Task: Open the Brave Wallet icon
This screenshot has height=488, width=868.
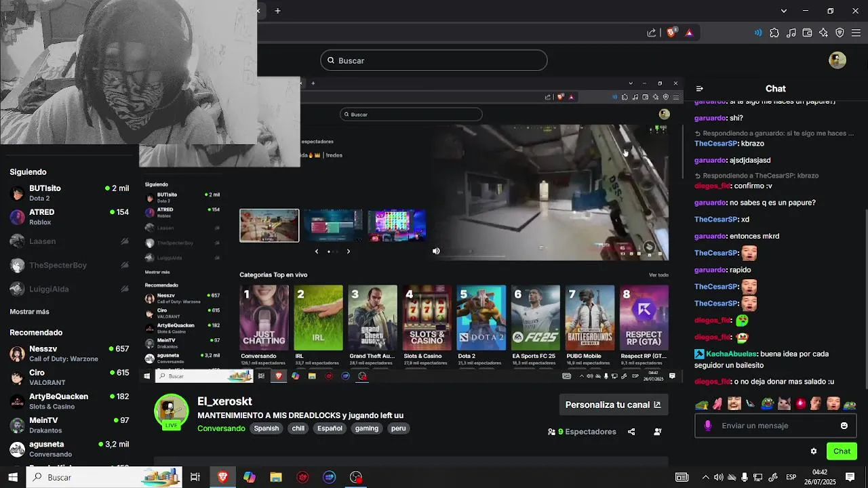Action: pos(807,33)
